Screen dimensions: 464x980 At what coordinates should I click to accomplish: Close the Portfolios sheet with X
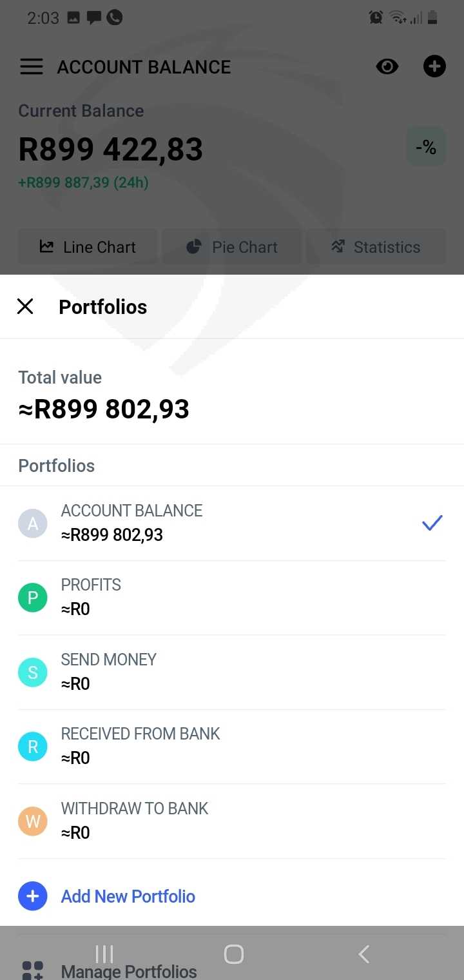pyautogui.click(x=25, y=306)
